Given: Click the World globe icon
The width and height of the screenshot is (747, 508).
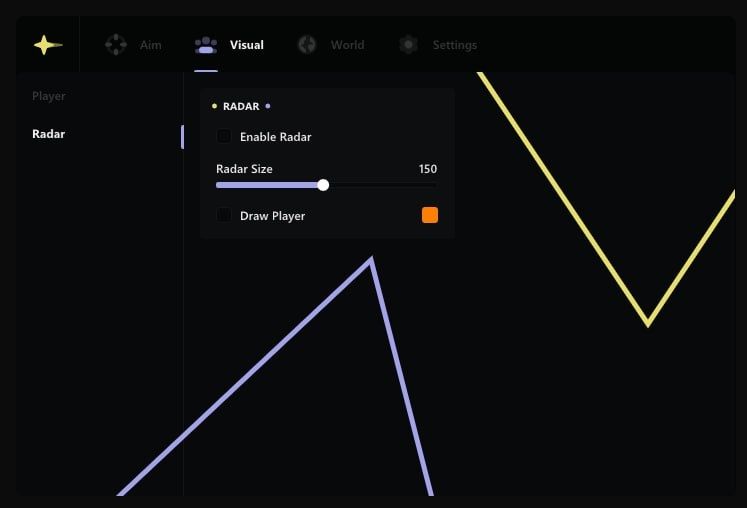Looking at the screenshot, I should point(307,45).
